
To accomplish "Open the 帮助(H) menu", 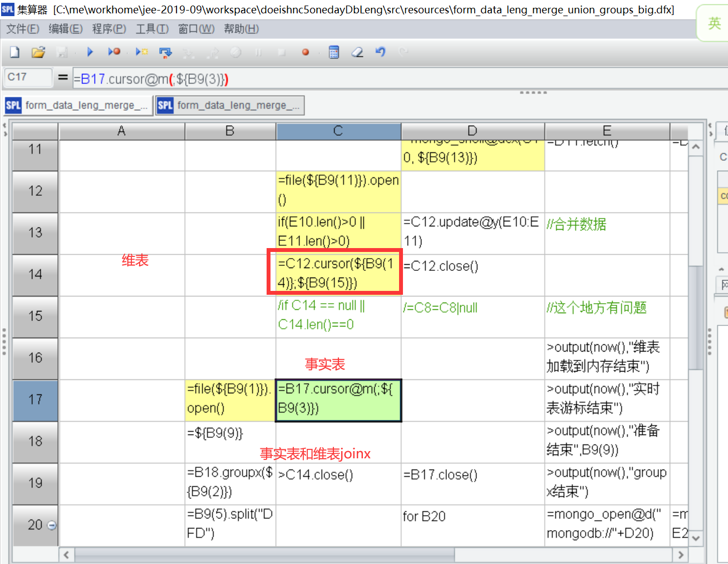I will pyautogui.click(x=242, y=29).
